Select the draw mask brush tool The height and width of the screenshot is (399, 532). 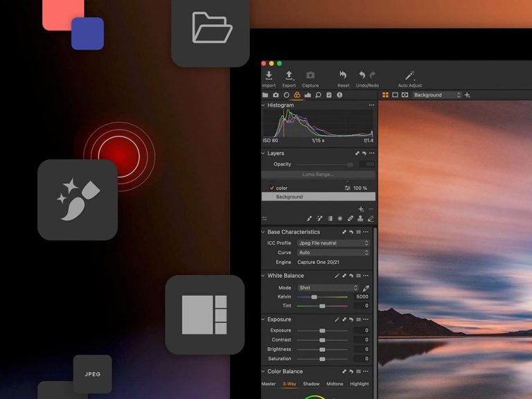click(x=309, y=219)
